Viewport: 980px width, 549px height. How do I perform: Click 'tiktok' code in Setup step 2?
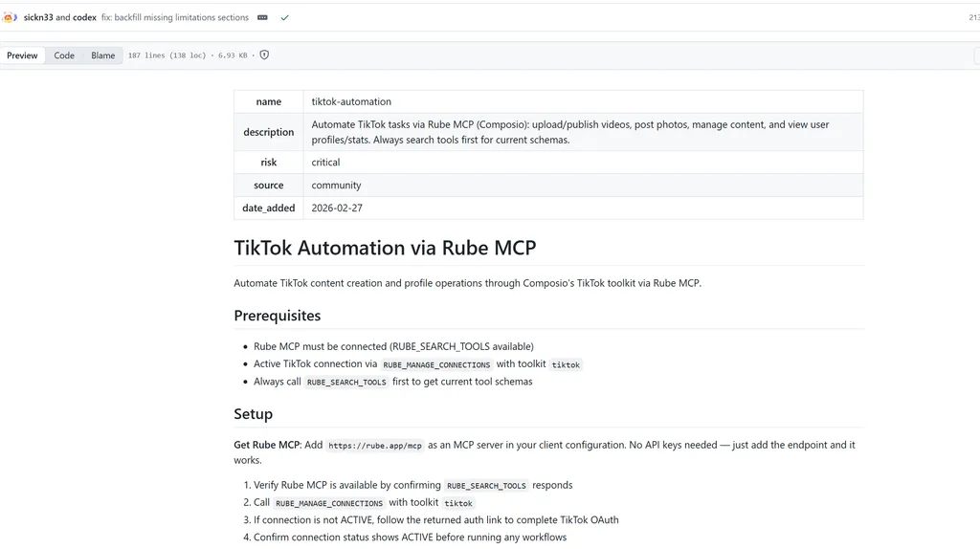(x=458, y=503)
